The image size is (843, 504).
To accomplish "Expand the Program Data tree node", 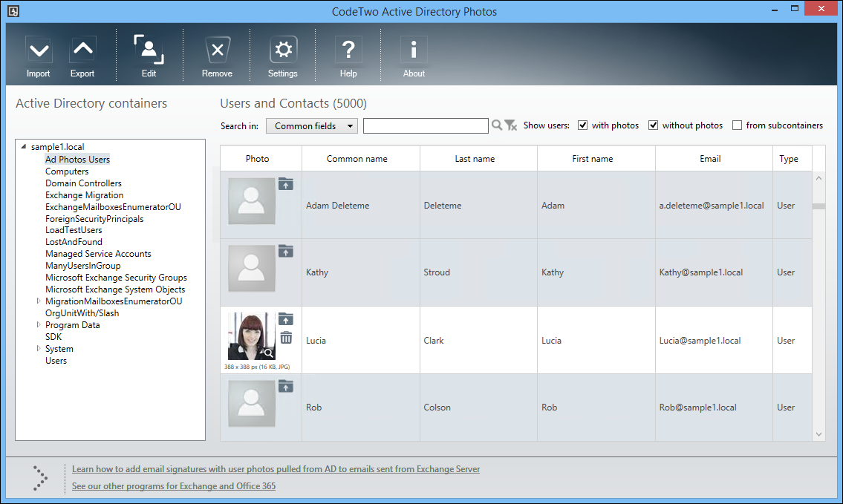I will 38,324.
